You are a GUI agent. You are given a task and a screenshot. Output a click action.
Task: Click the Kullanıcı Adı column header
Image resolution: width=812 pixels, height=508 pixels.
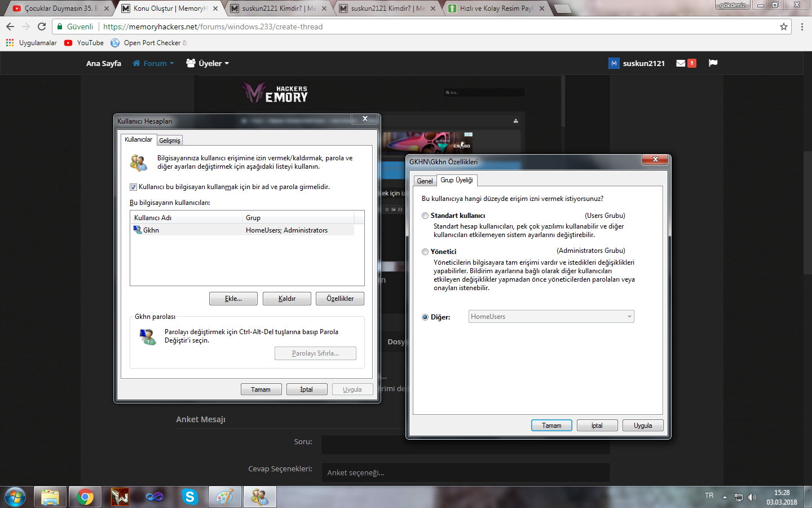click(187, 218)
